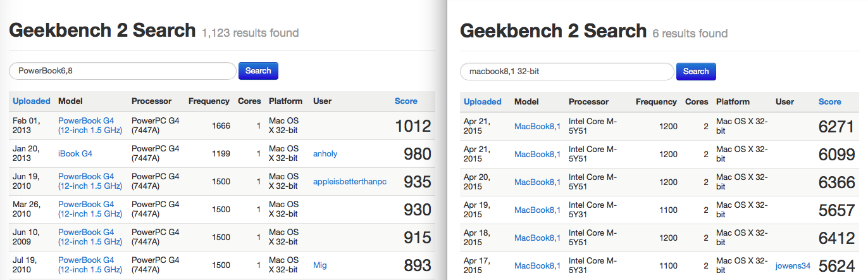Sort by Uploaded in PowerBook6,8 results
Viewport: 868px width, 280px height.
point(32,101)
